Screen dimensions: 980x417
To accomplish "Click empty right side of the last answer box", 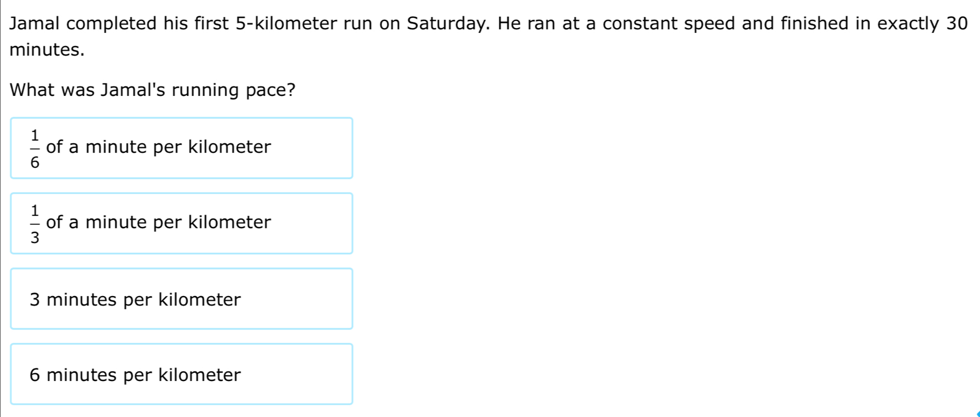I will click(x=297, y=374).
